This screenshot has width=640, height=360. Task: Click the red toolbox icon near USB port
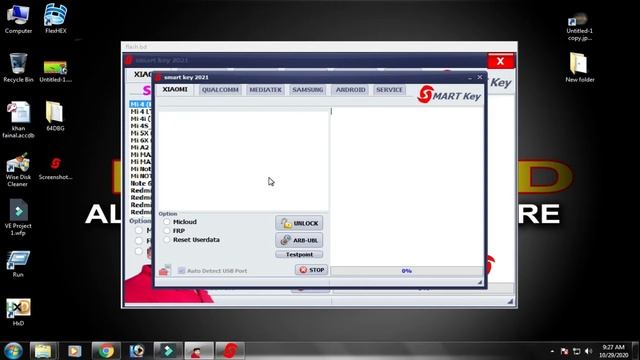(x=164, y=270)
